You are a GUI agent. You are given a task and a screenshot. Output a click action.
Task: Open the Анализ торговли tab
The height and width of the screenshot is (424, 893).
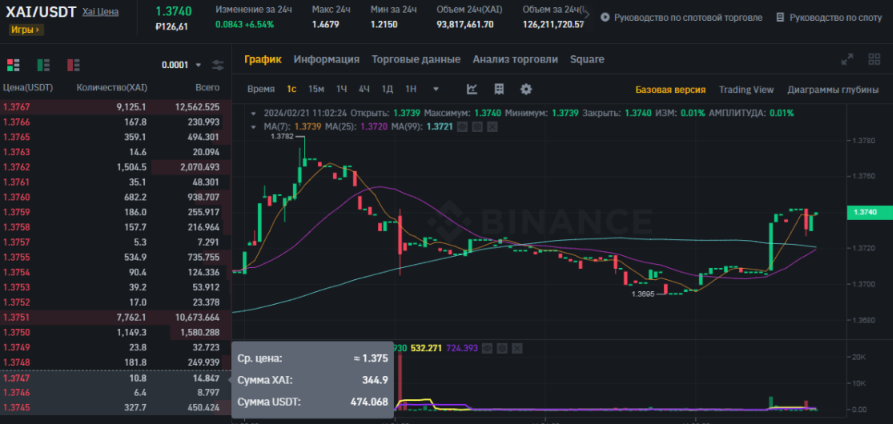point(515,59)
